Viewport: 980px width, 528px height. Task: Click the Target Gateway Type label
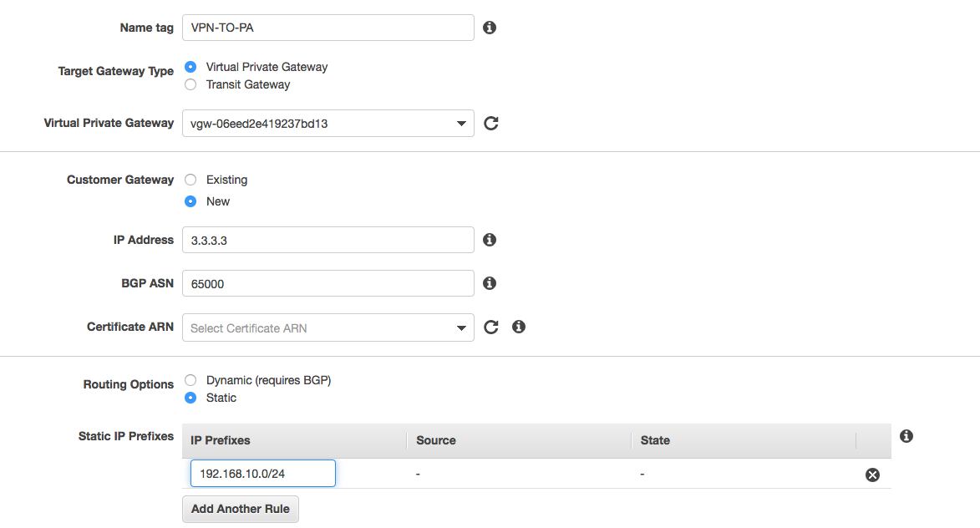pyautogui.click(x=115, y=71)
